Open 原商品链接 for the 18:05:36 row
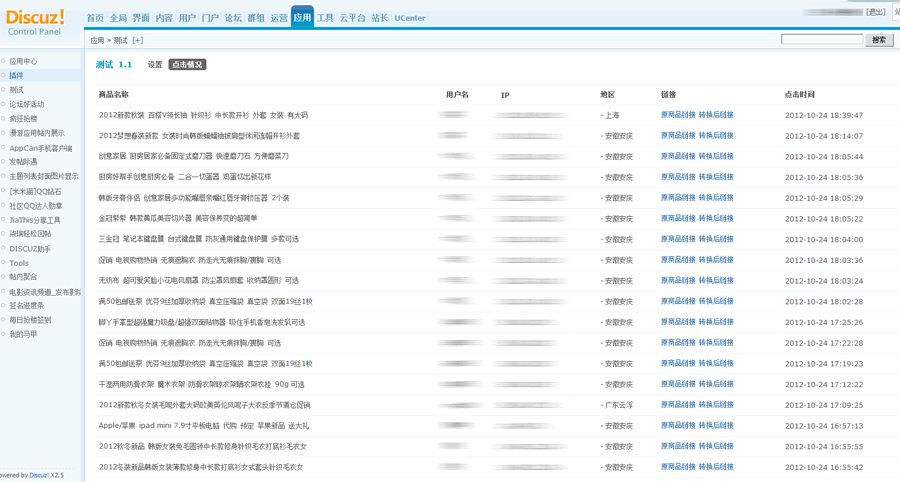Screen dimensions: 900x482 678,177
